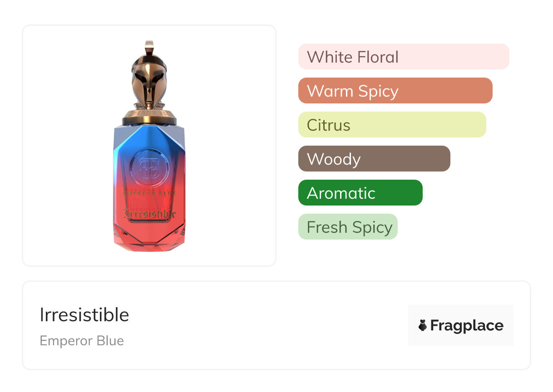Open the Emperor Blue brand subtitle link

[x=82, y=341]
